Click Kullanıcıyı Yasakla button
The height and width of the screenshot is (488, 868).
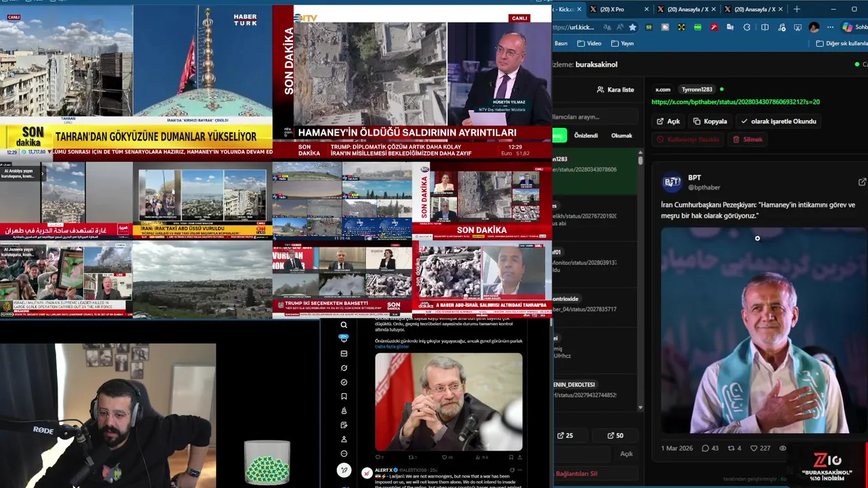(688, 140)
